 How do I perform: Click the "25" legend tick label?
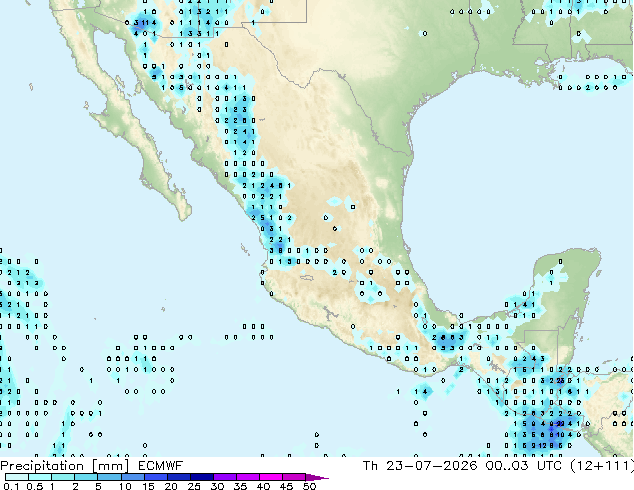[x=194, y=486]
